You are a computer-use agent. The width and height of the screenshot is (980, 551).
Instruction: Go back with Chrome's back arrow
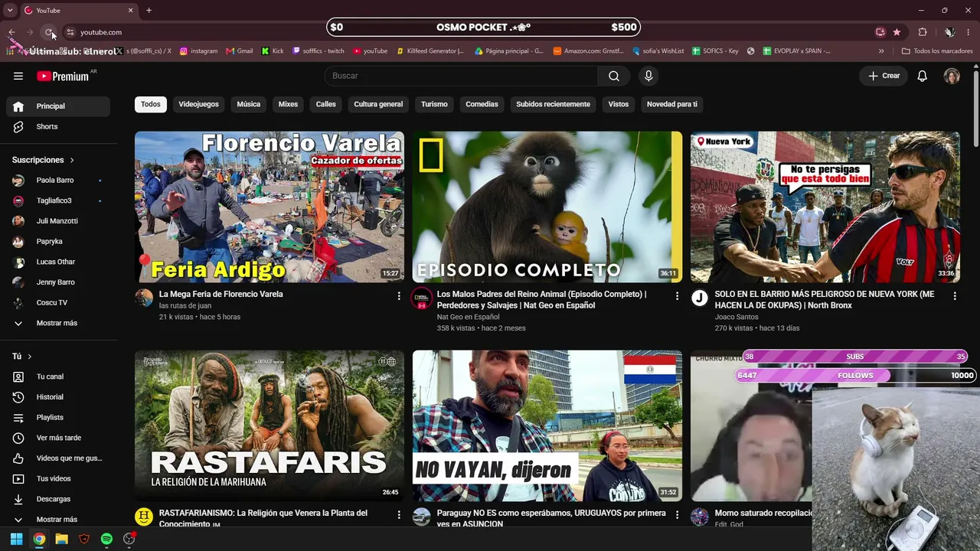pos(11,32)
